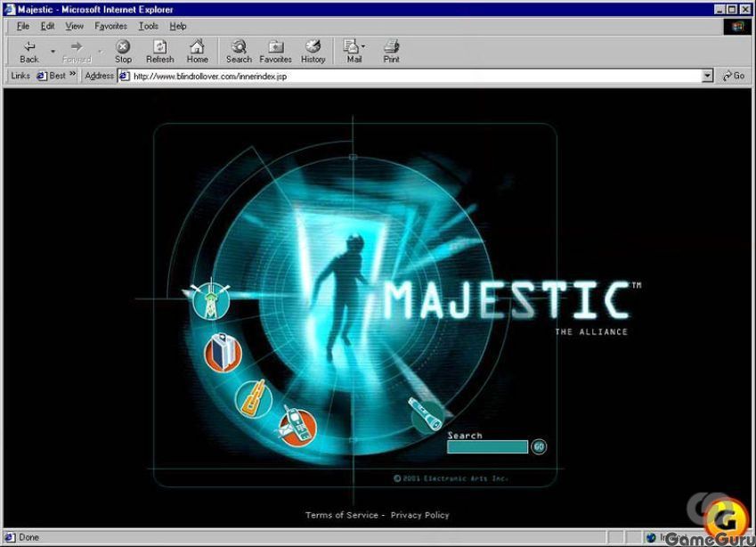The image size is (756, 547).
Task: Open the Help menu
Action: (178, 26)
